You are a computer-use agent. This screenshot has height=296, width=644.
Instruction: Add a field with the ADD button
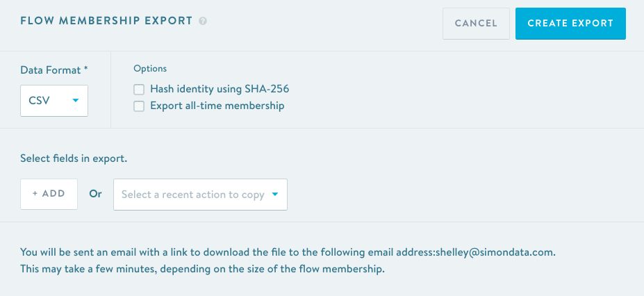49,194
